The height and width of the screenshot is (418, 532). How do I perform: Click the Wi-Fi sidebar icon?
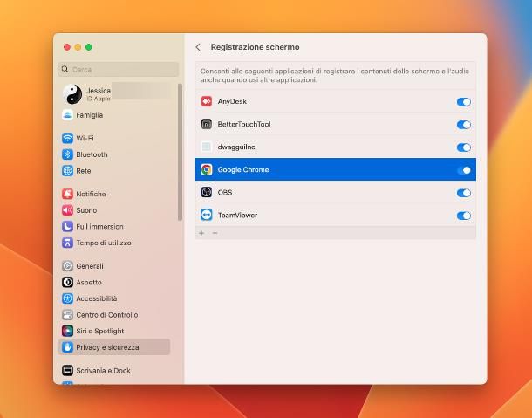pos(67,138)
